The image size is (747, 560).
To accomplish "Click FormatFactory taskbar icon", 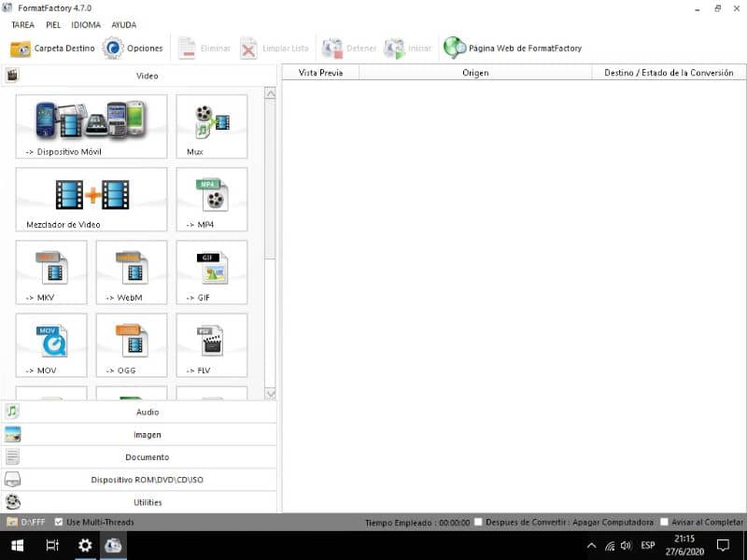I will (x=113, y=546).
